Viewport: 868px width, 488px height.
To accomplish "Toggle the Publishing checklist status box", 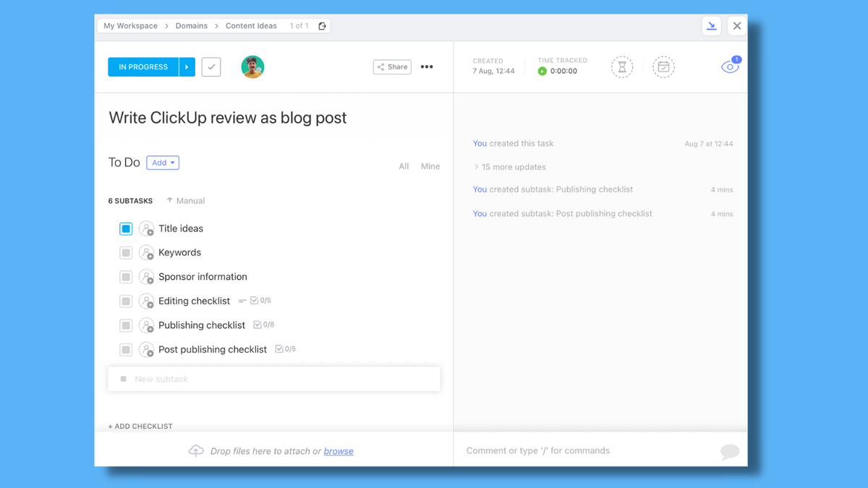I will click(x=126, y=325).
